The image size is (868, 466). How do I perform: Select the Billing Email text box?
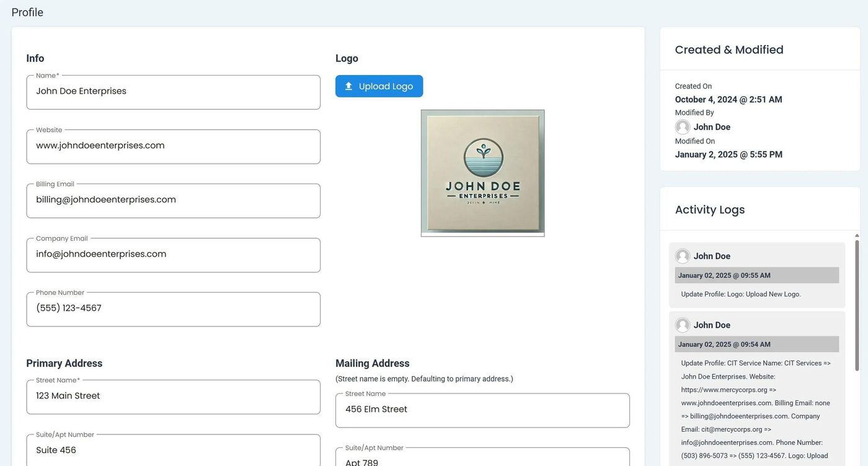[173, 200]
